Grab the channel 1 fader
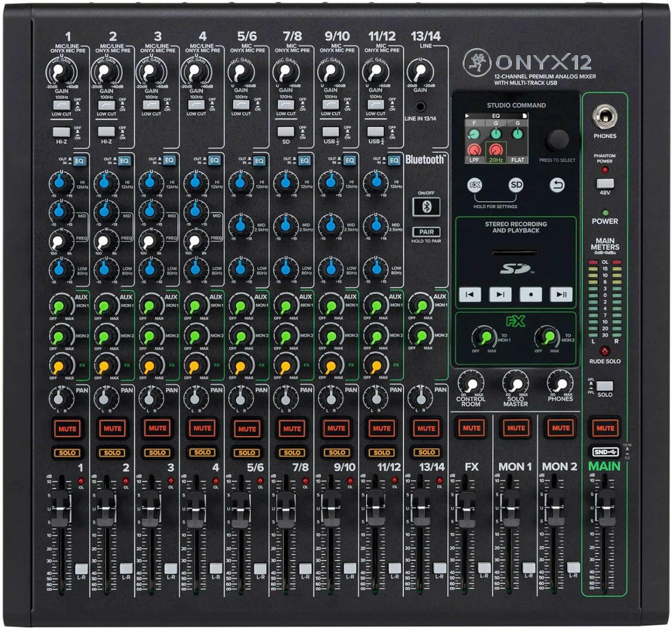Screen dimensions: 672x630 pos(60,509)
